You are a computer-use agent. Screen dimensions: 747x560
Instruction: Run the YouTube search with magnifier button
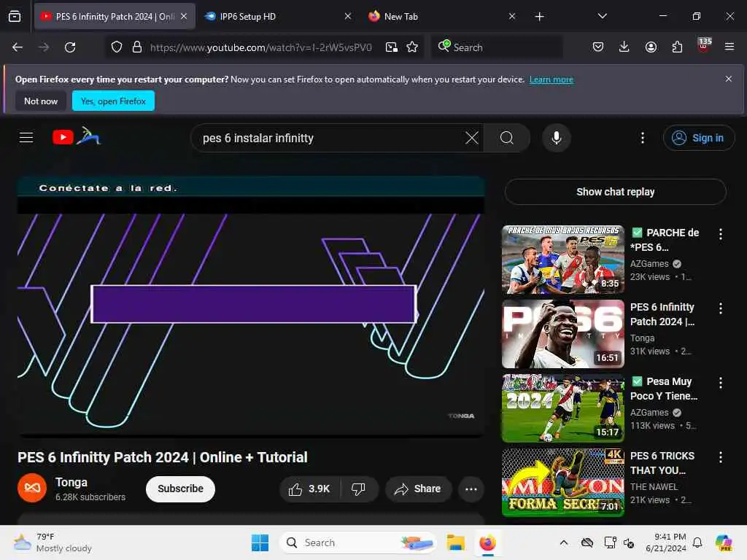click(x=507, y=138)
